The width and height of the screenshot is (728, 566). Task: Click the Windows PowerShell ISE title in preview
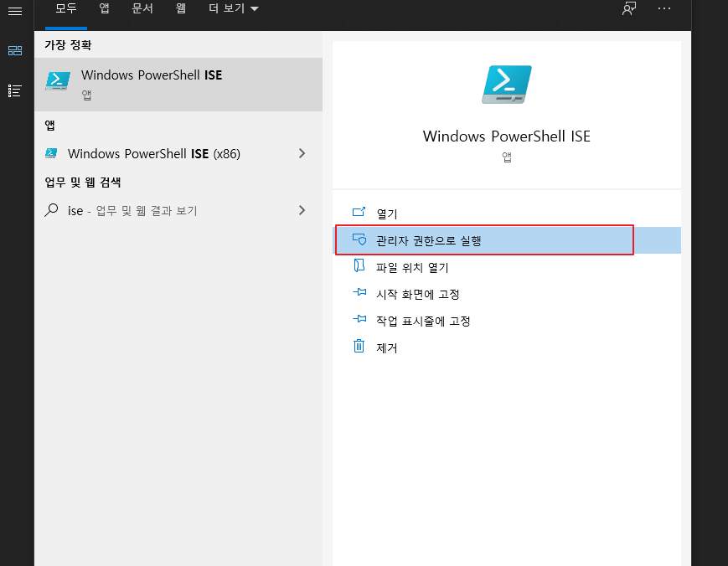tap(507, 136)
